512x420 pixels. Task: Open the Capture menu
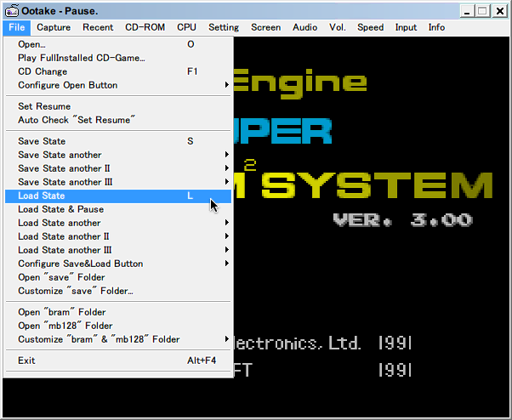click(54, 27)
